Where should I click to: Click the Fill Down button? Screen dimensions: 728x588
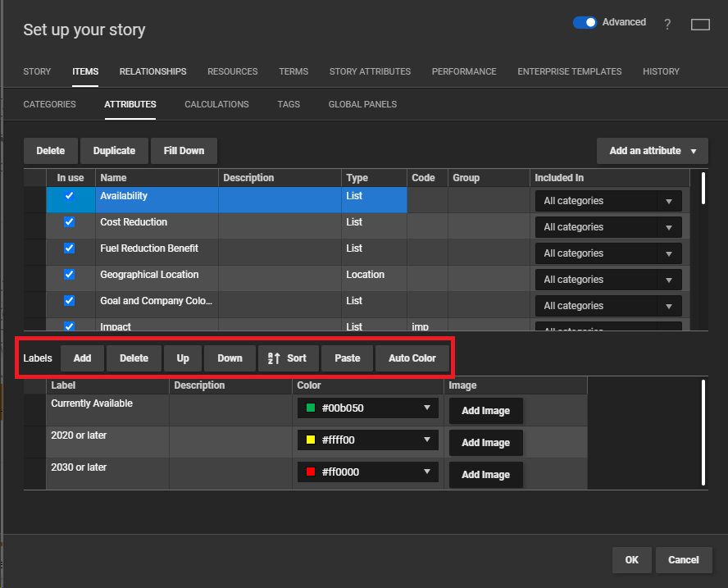tap(184, 150)
